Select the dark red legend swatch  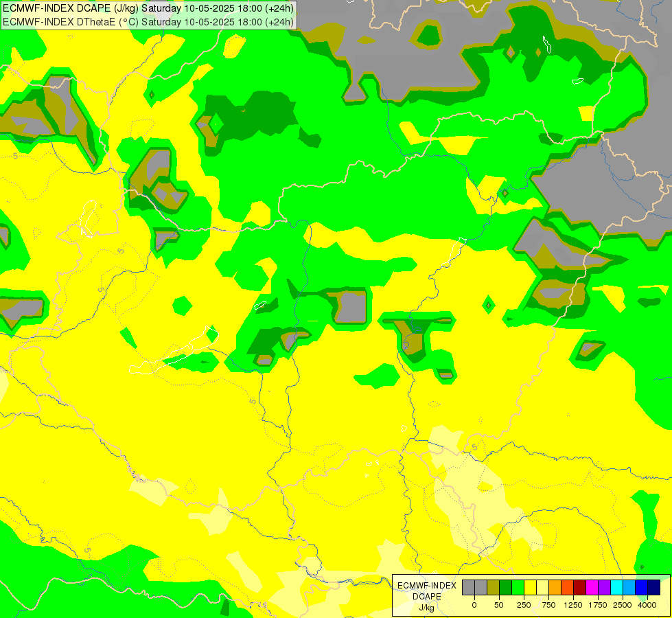click(579, 588)
